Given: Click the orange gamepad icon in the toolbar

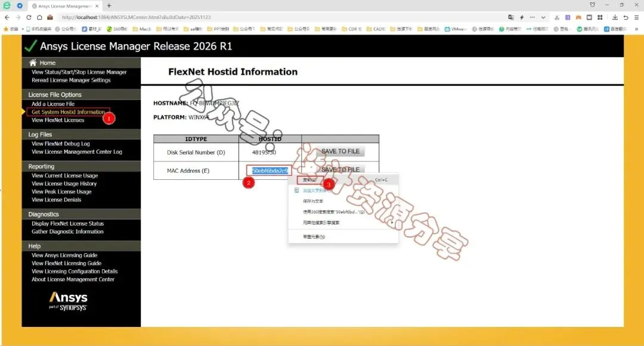Looking at the screenshot, I should click(578, 17).
